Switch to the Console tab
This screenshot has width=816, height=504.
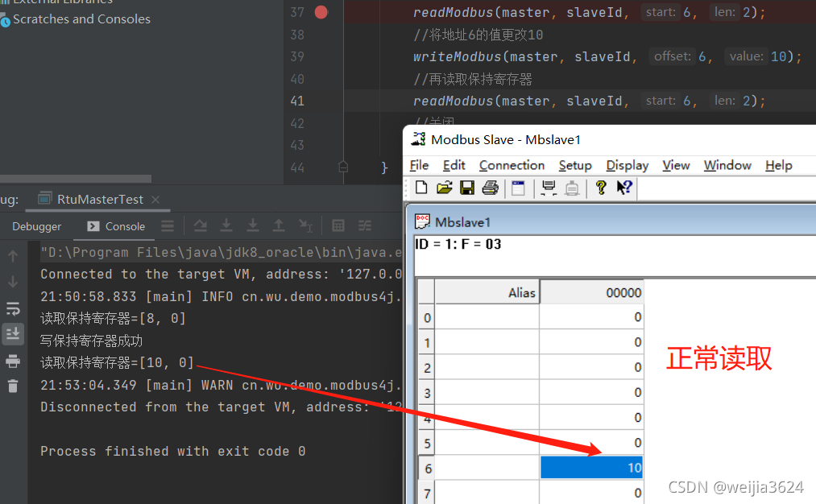116,226
